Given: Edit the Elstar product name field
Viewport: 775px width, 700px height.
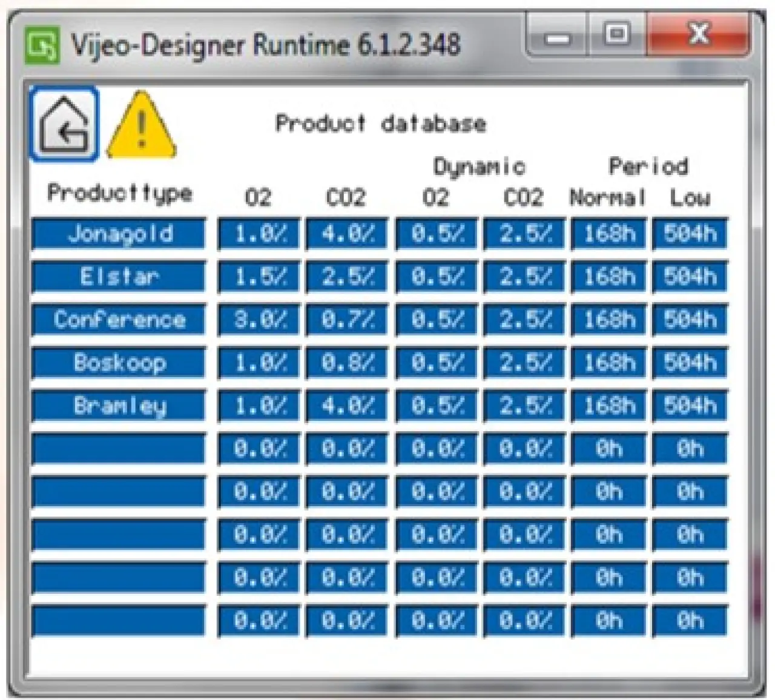Looking at the screenshot, I should (119, 277).
